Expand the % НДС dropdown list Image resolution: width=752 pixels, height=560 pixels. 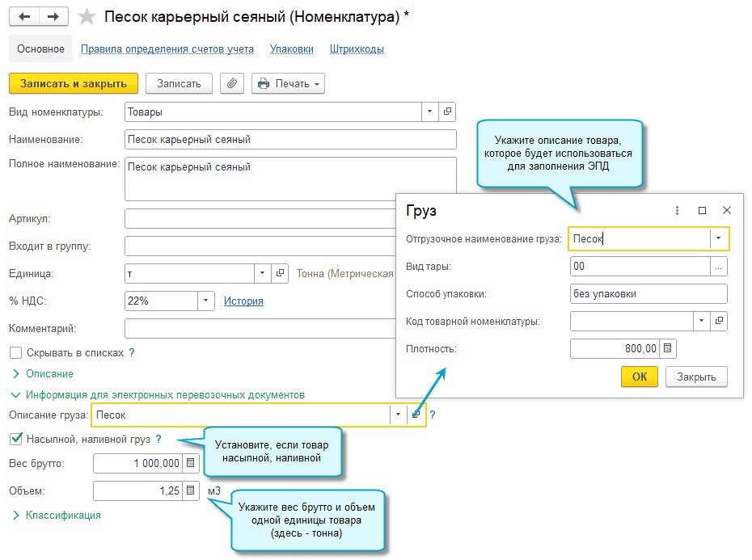click(x=205, y=301)
